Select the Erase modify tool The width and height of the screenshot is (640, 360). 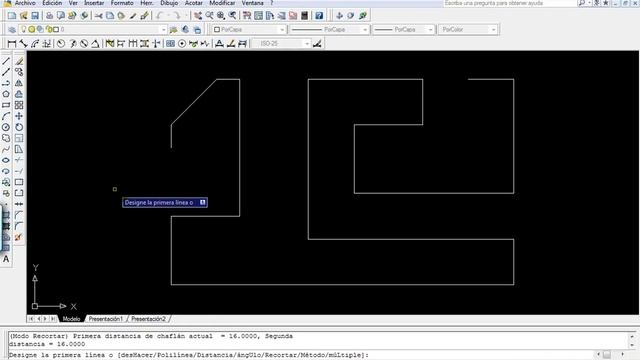coord(19,61)
